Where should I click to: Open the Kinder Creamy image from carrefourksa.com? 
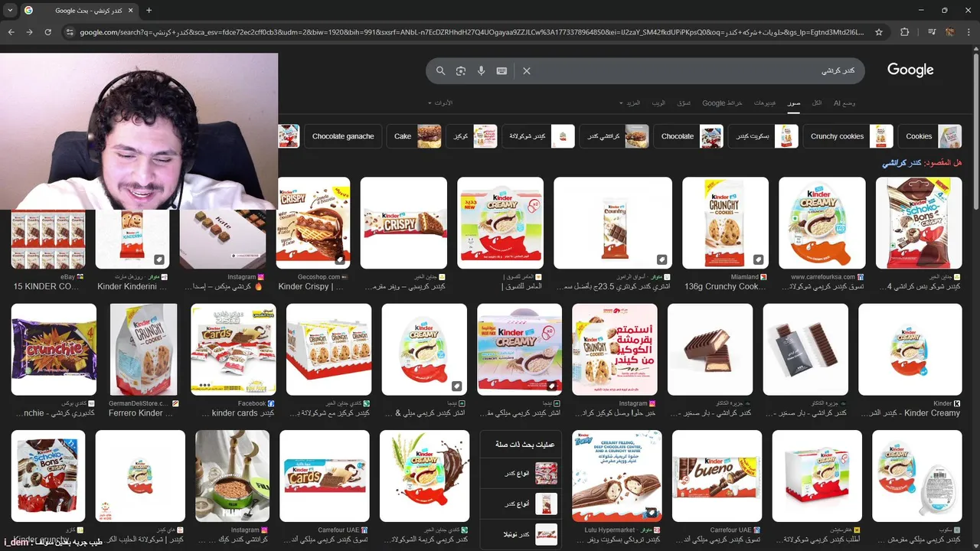822,223
